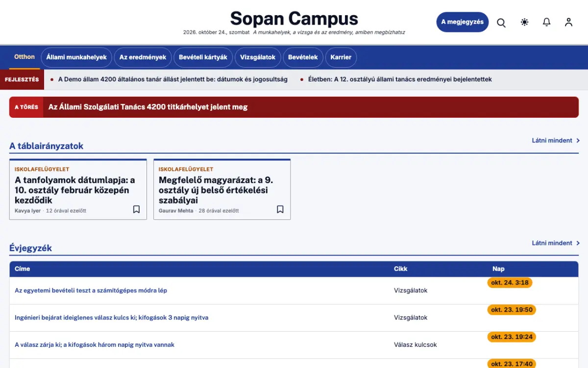The width and height of the screenshot is (588, 368).
Task: Click the author name Gaurav Mehta
Action: coord(176,210)
